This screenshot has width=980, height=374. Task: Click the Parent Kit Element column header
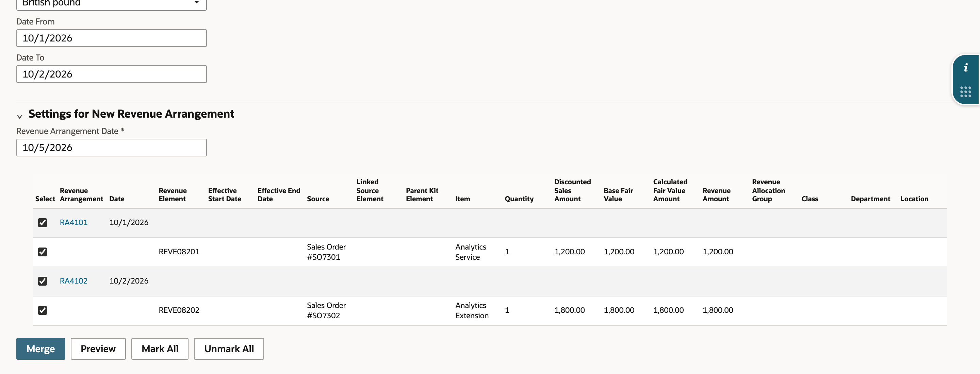pyautogui.click(x=422, y=194)
